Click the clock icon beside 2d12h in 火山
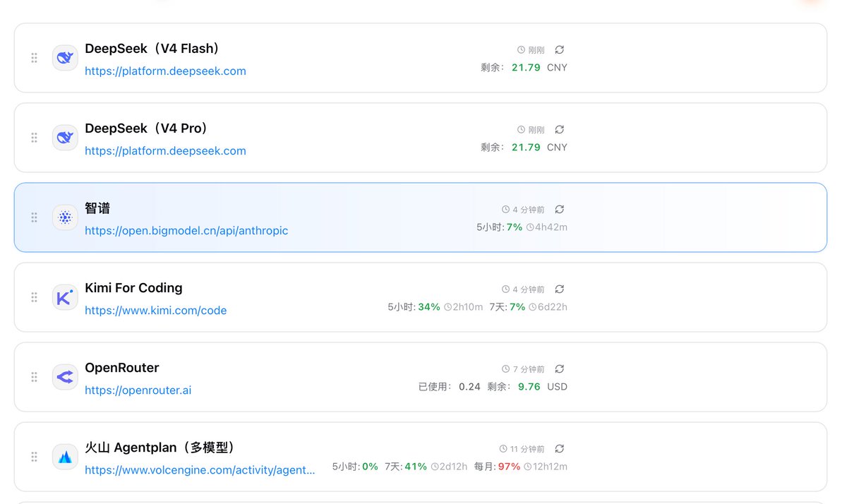 pos(435,467)
